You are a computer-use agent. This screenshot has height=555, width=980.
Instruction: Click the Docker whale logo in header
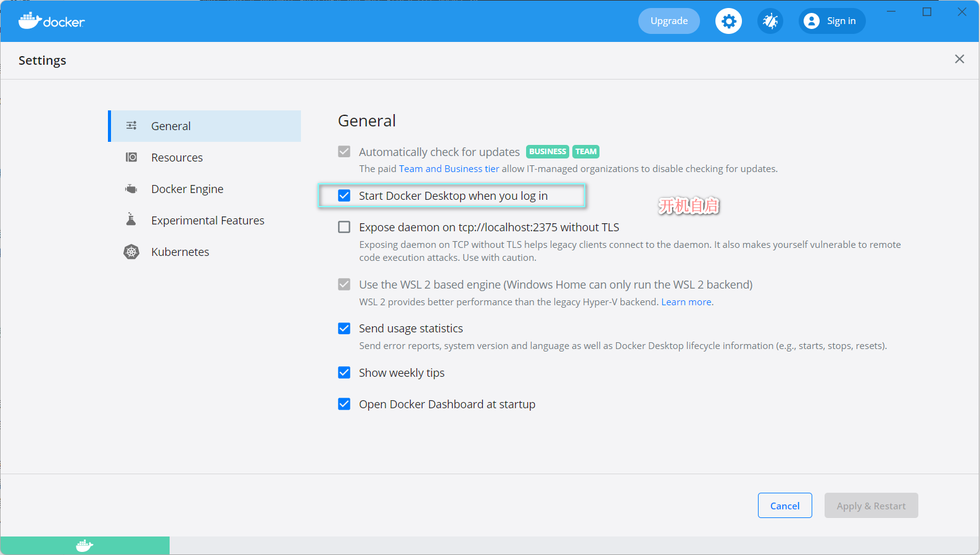coord(51,21)
